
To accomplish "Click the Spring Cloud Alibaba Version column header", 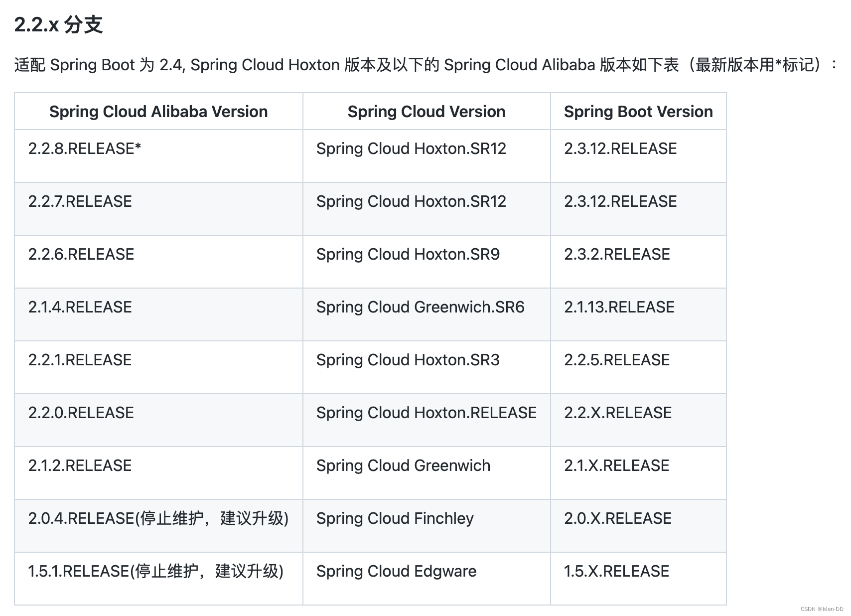I will (x=158, y=112).
